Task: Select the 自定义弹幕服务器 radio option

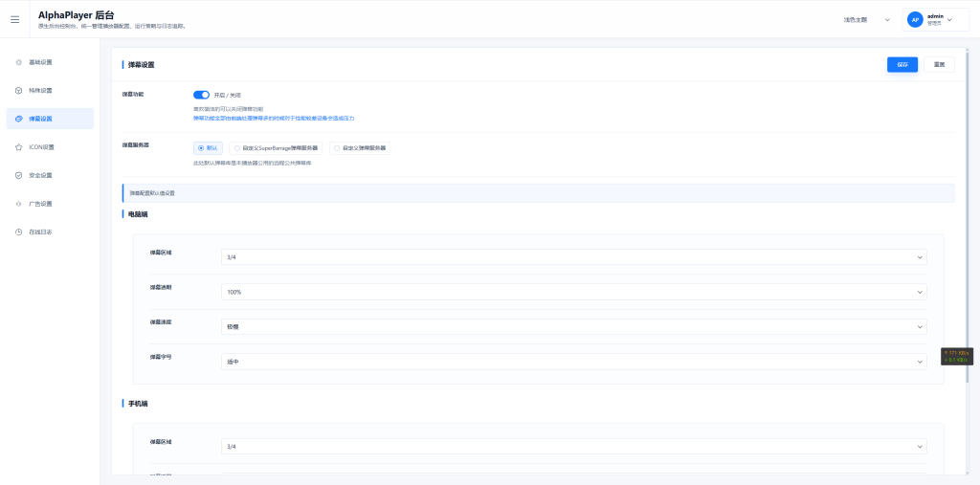Action: (360, 148)
